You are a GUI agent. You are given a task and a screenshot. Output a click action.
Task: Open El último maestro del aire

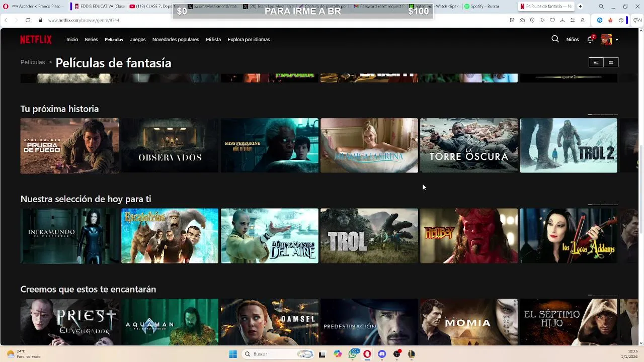pyautogui.click(x=270, y=236)
